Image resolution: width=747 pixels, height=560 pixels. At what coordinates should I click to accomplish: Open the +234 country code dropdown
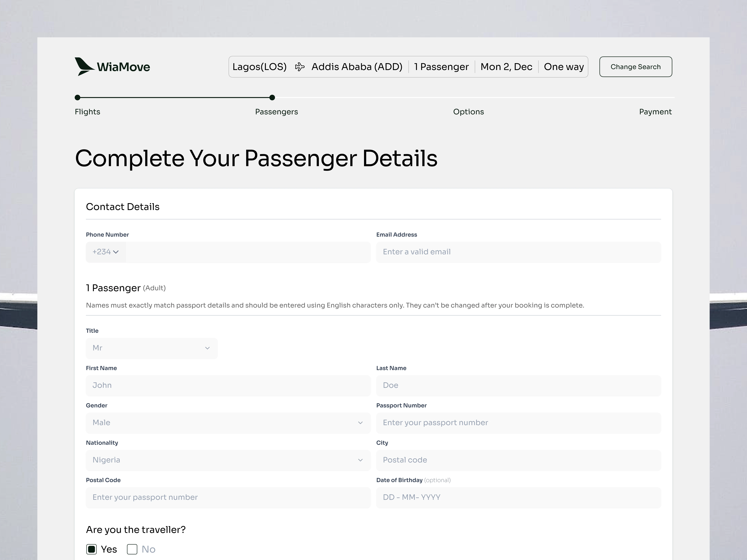tap(106, 252)
